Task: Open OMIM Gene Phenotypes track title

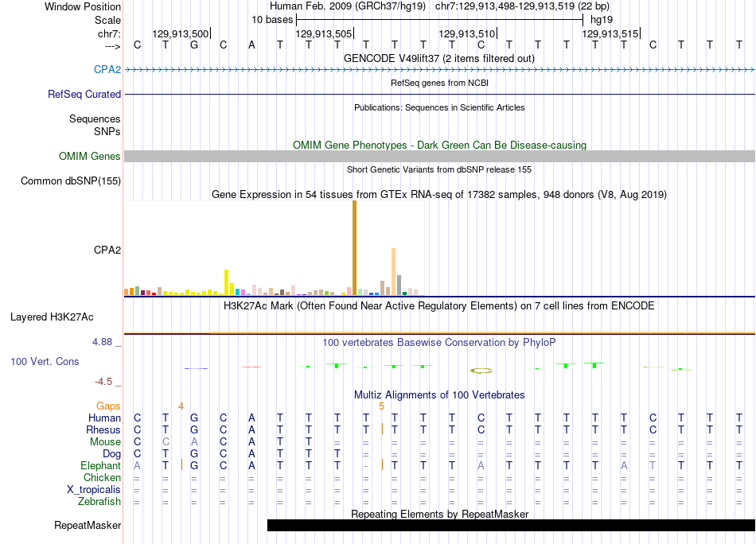Action: point(439,145)
